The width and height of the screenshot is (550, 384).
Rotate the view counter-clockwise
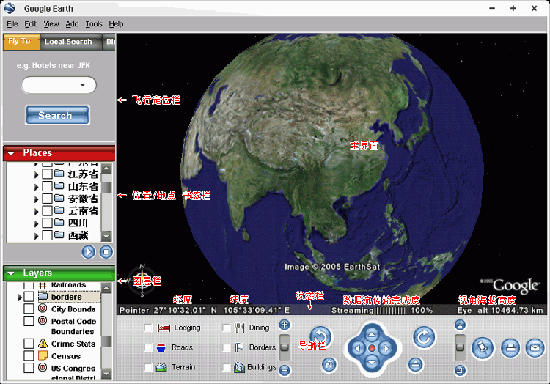(320, 337)
